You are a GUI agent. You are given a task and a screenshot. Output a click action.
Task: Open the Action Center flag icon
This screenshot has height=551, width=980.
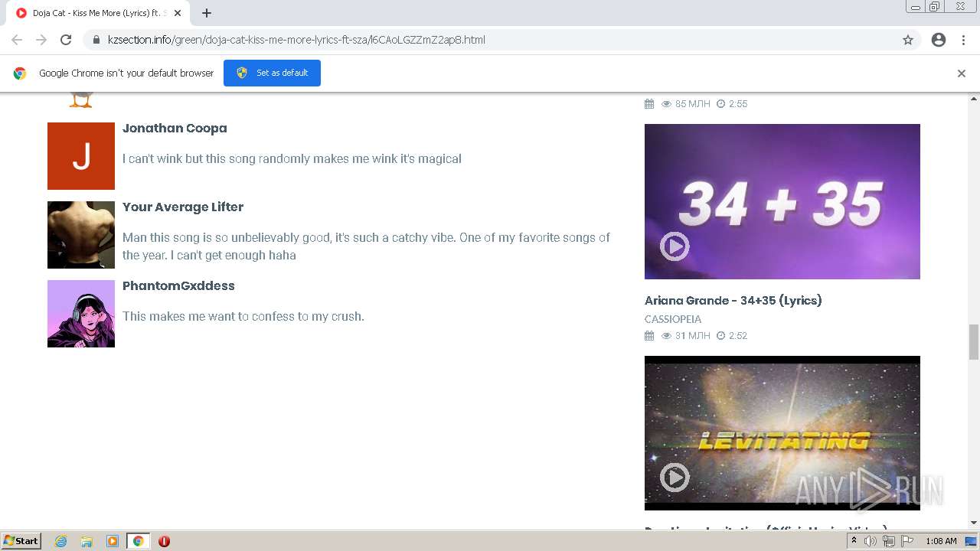[907, 541]
